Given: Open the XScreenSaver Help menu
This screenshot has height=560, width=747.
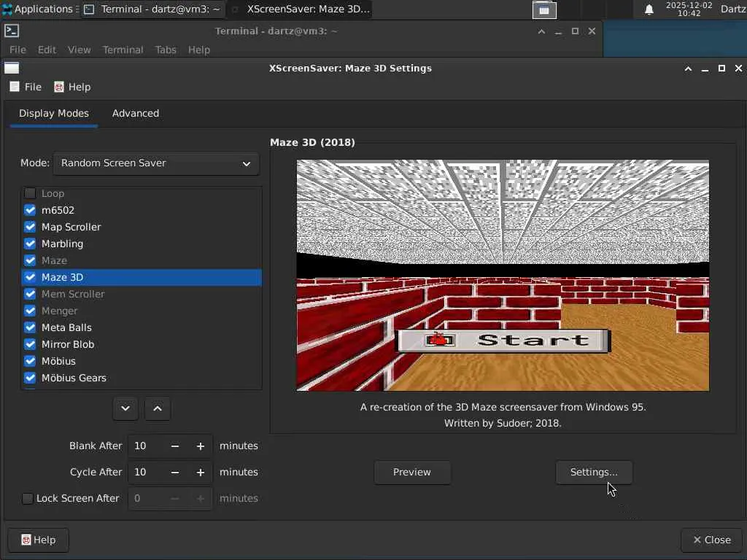Looking at the screenshot, I should pos(72,87).
